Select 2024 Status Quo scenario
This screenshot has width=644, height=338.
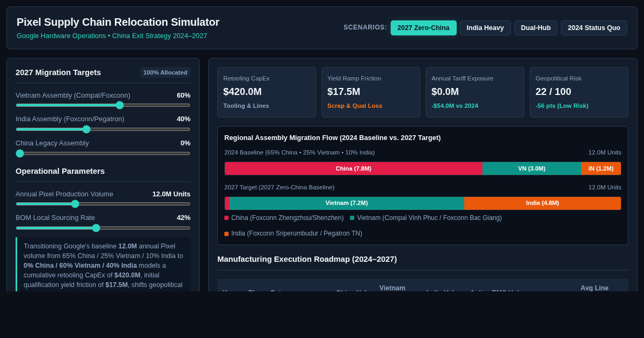pos(594,28)
